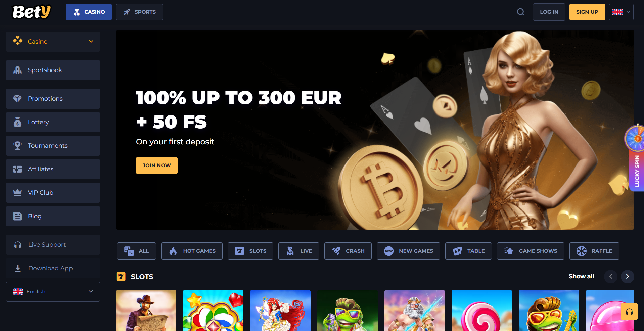Open Lottery from the sidebar

pos(53,122)
